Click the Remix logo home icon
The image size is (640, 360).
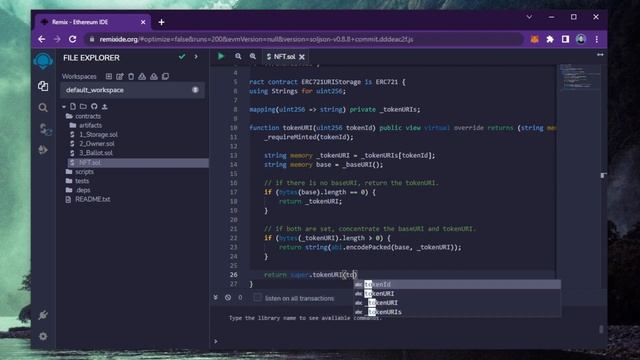pyautogui.click(x=43, y=60)
